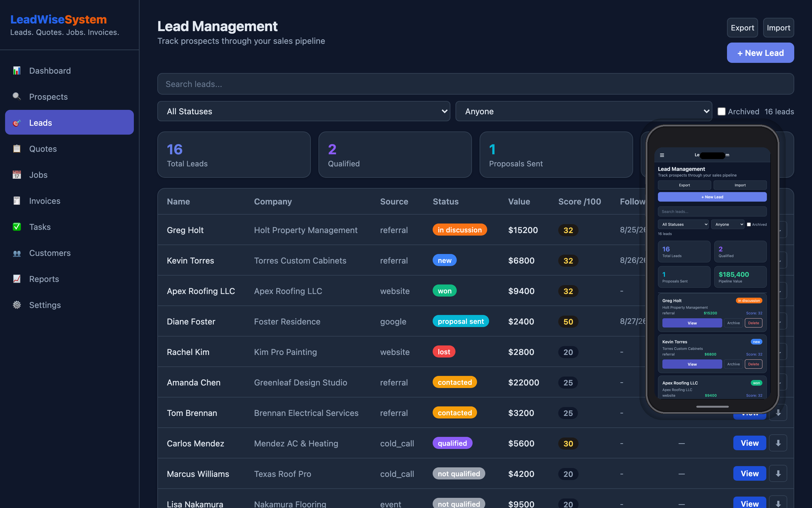812x508 pixels.
Task: Open Customers from the sidebar
Action: (69, 253)
